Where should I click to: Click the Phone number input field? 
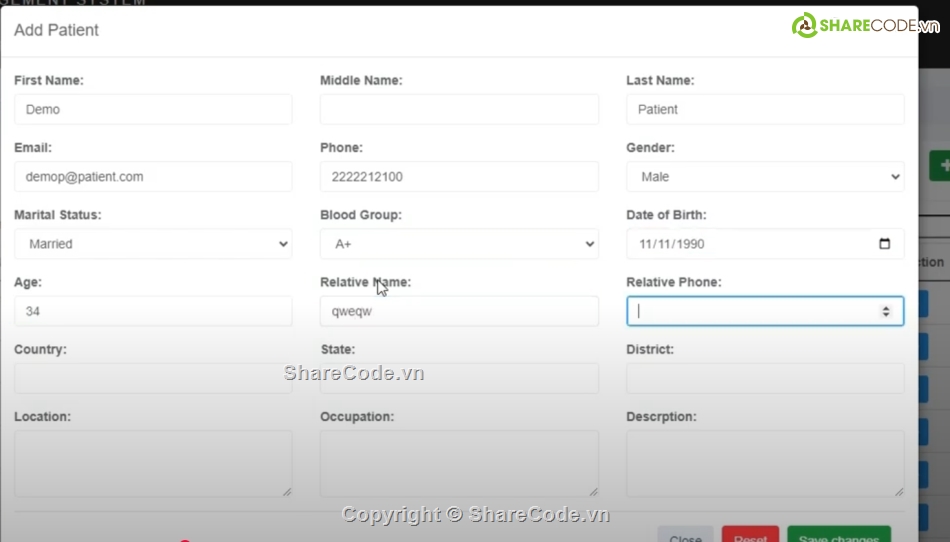point(459,177)
